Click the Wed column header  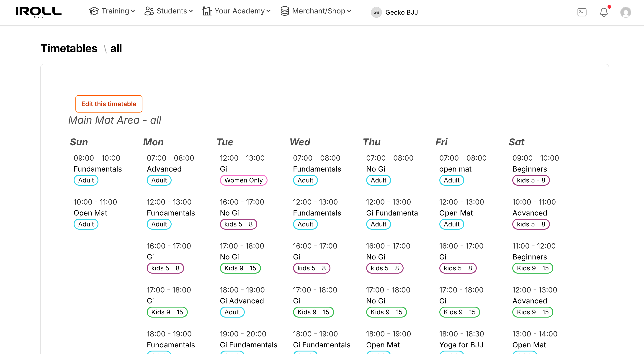[300, 142]
